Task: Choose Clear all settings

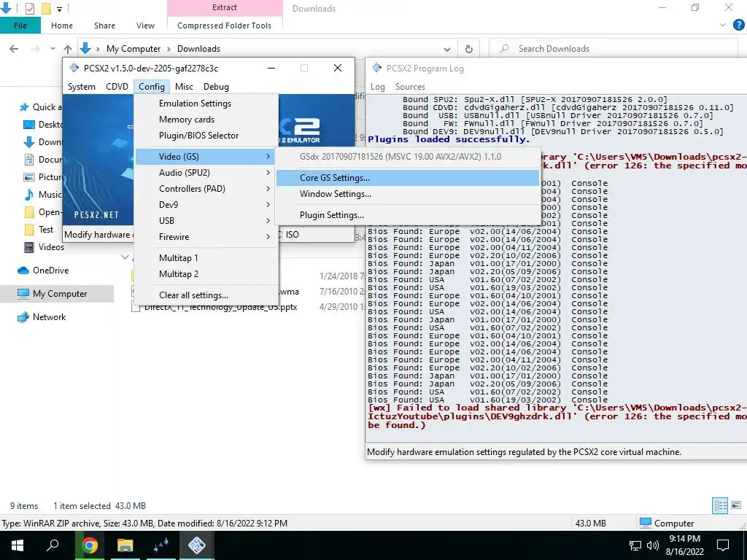Action: tap(206, 295)
